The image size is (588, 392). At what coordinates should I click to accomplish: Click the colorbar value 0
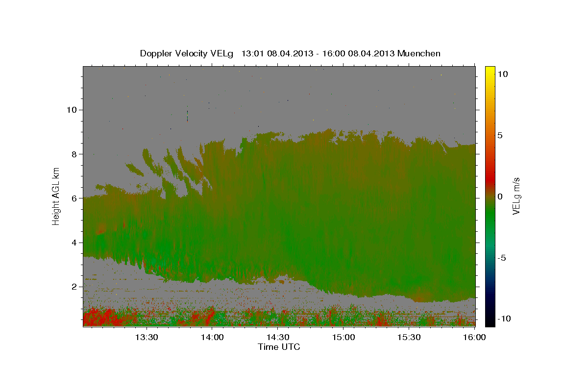click(x=500, y=196)
